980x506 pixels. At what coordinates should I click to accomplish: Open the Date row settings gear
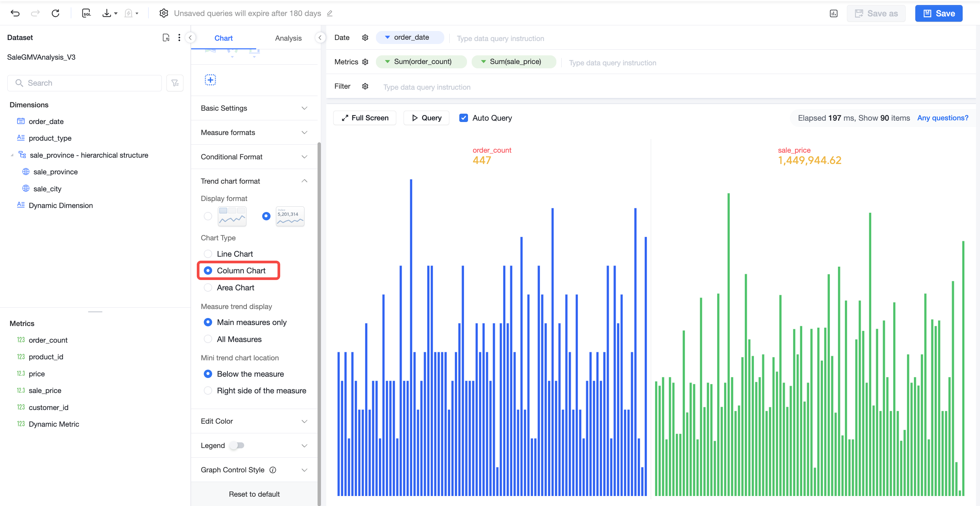point(365,37)
